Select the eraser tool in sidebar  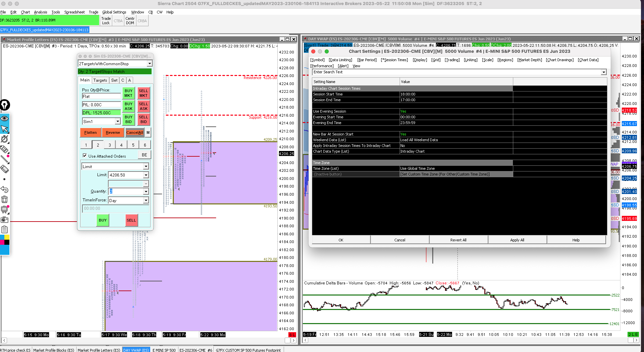point(5,169)
